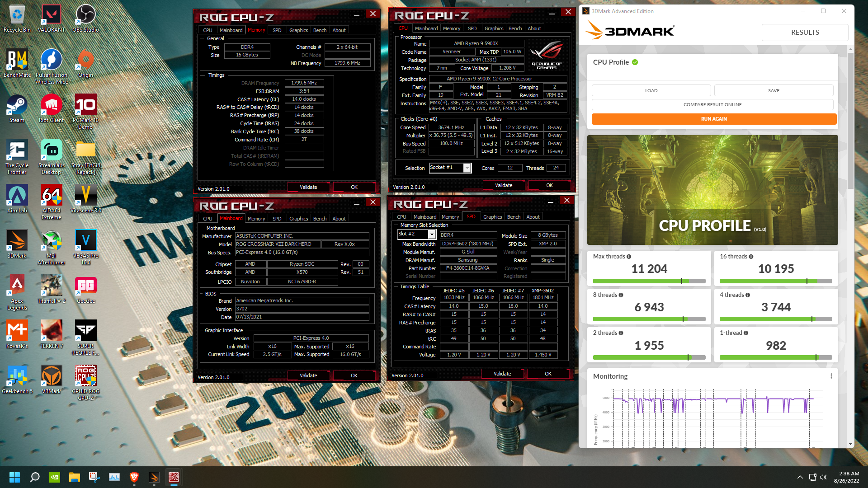
Task: Launch MSI Afterburner shortcut
Action: point(51,248)
